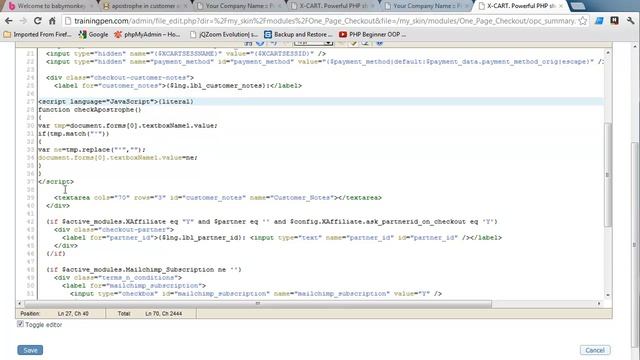The height and width of the screenshot is (360, 640).
Task: Click the 'var tmp=document.forms[0]' line
Action: click(x=128, y=125)
